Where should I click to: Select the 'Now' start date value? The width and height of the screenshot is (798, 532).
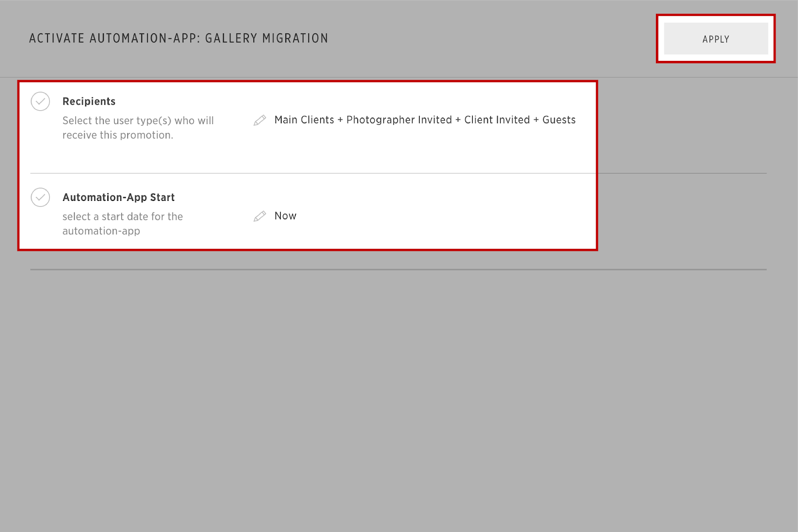click(285, 216)
